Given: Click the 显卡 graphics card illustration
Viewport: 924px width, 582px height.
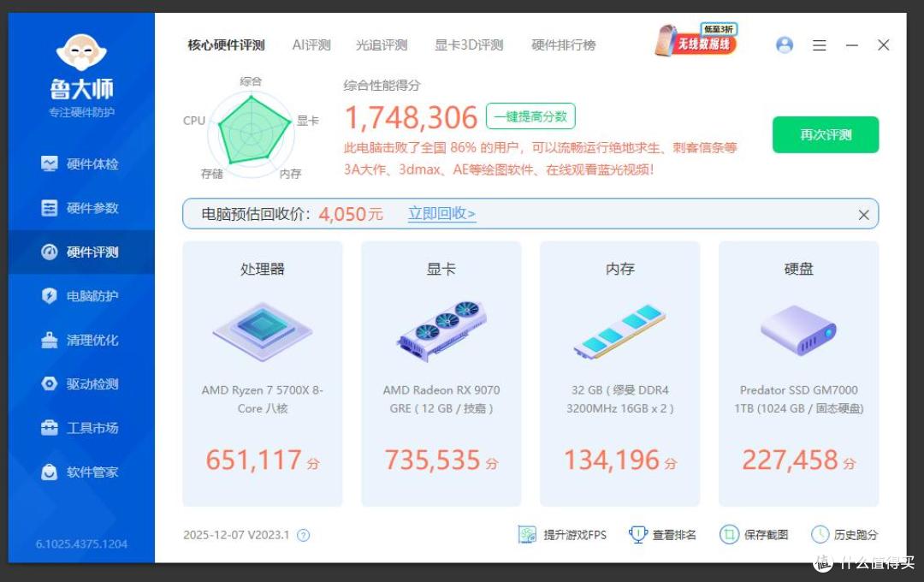Looking at the screenshot, I should [441, 331].
